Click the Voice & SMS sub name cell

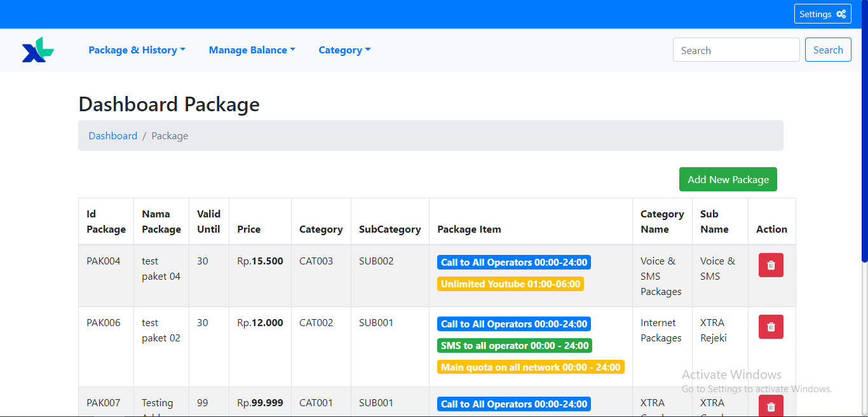(x=720, y=276)
